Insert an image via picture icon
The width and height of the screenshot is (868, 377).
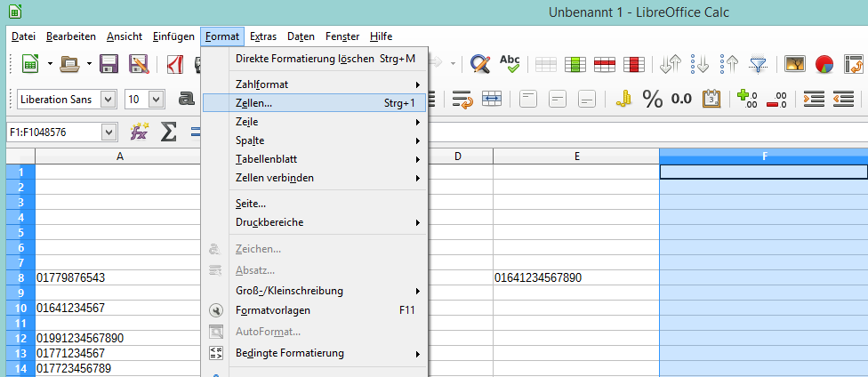click(x=795, y=65)
